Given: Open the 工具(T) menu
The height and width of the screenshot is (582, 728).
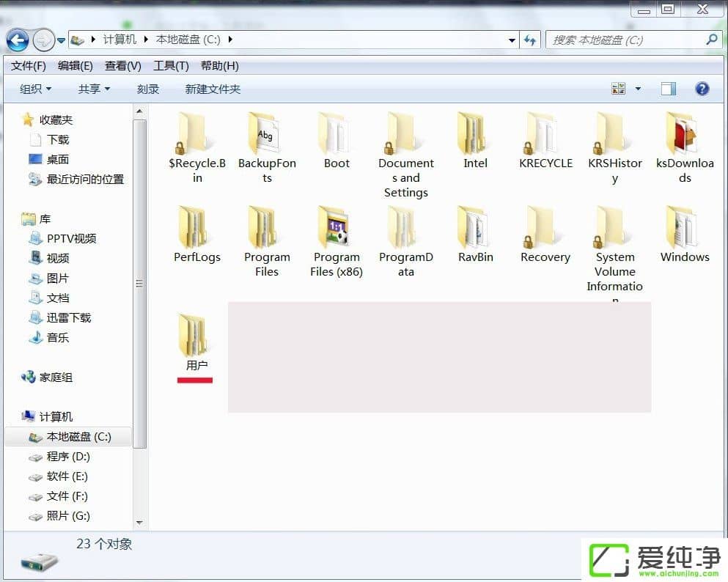Looking at the screenshot, I should coord(171,66).
